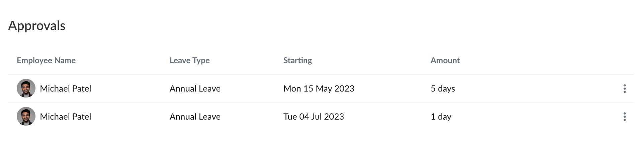Image resolution: width=644 pixels, height=143 pixels.
Task: Select Michael Patel's name in the 1 day row
Action: (66, 117)
